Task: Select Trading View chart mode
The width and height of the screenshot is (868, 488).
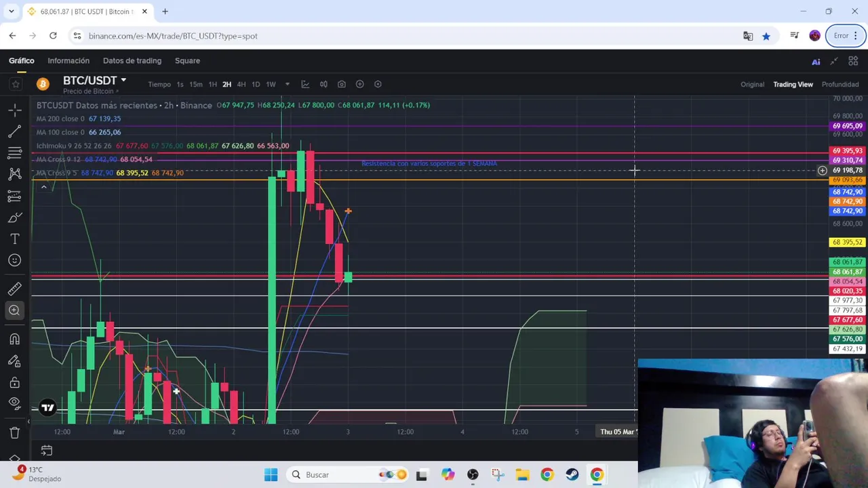Action: pyautogui.click(x=793, y=84)
